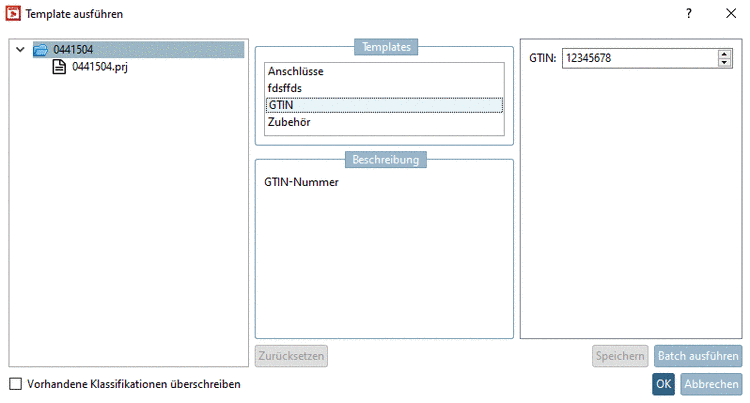Enable Vorhandene Klassifikationen überschreiben checkbox
Viewport: 750px width, 403px height.
click(x=15, y=383)
